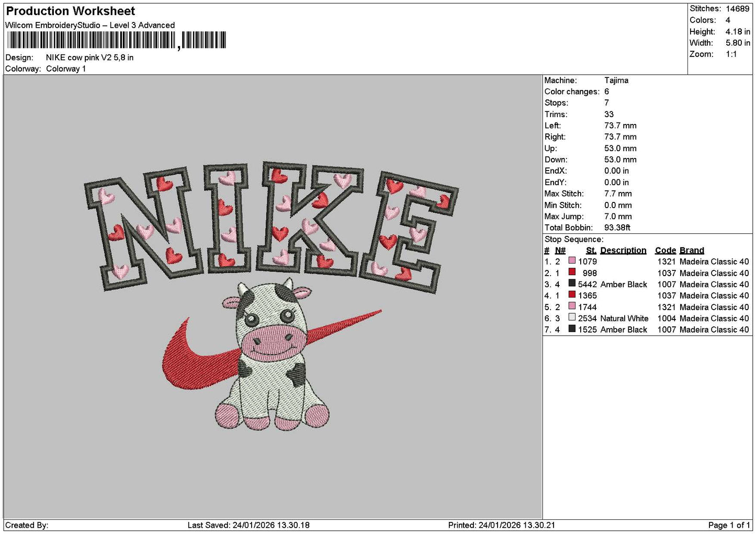Click the 'Up:' label
756x534 pixels.
(550, 149)
